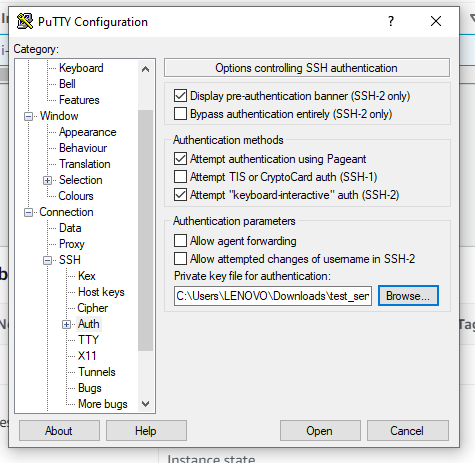Enable Attempt TIS or CryptoCard auth

(x=180, y=177)
